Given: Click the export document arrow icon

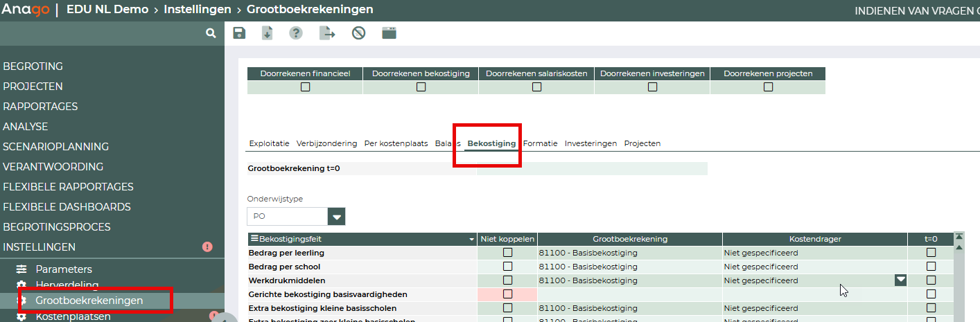Looking at the screenshot, I should (326, 33).
